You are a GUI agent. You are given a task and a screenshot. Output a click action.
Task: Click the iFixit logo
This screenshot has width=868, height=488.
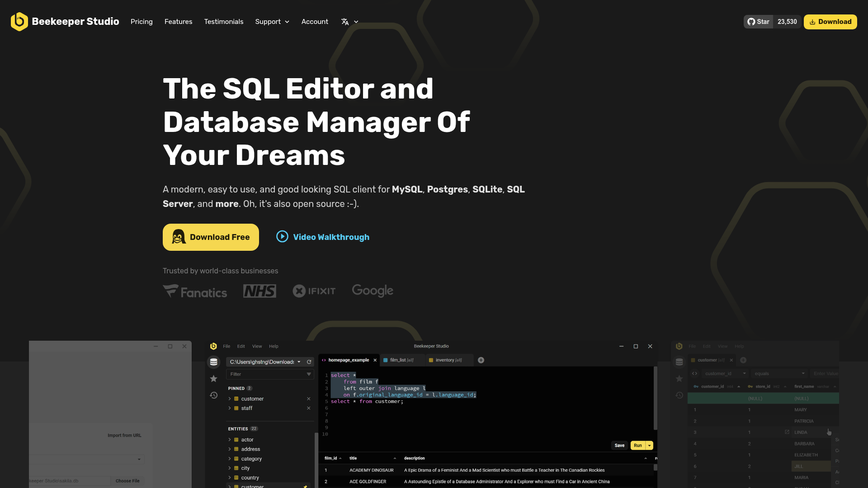[314, 291]
